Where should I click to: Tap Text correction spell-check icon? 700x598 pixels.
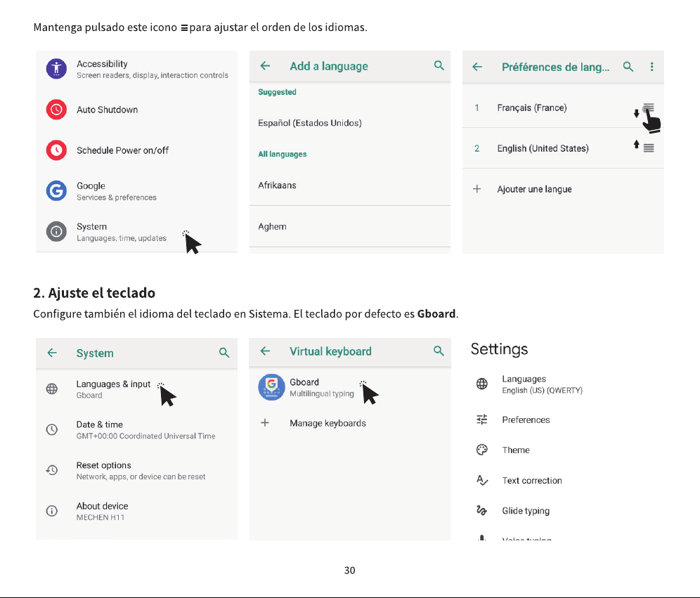[x=482, y=480]
